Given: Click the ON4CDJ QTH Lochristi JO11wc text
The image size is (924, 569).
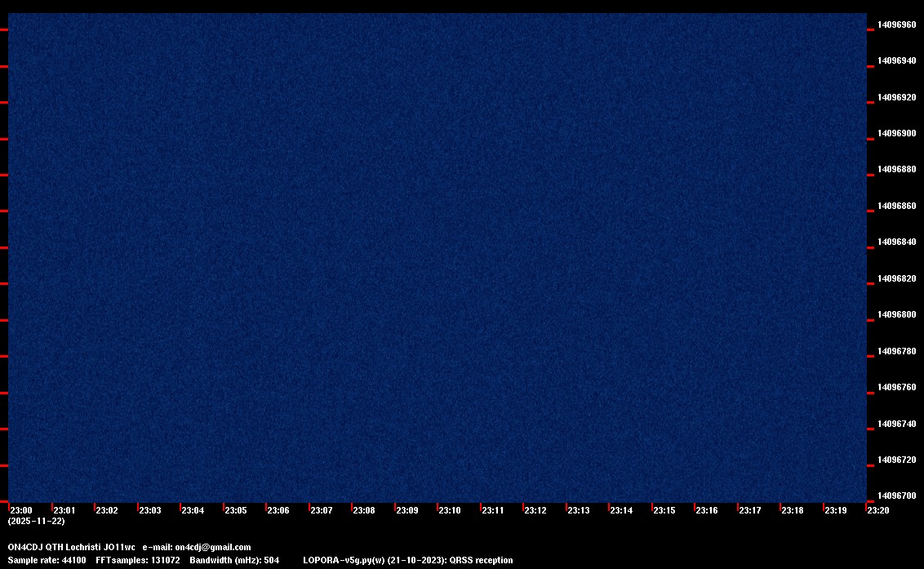Looking at the screenshot, I should (71, 547).
